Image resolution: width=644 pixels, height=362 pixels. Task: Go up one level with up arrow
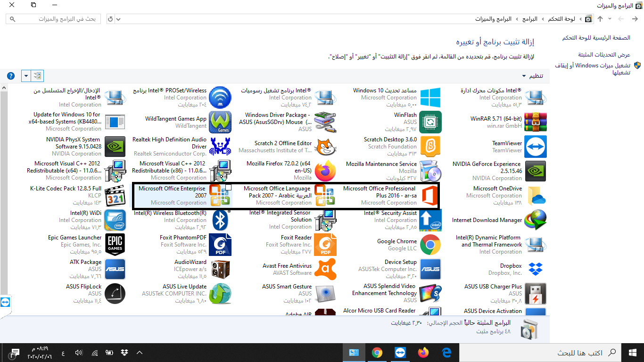point(600,19)
